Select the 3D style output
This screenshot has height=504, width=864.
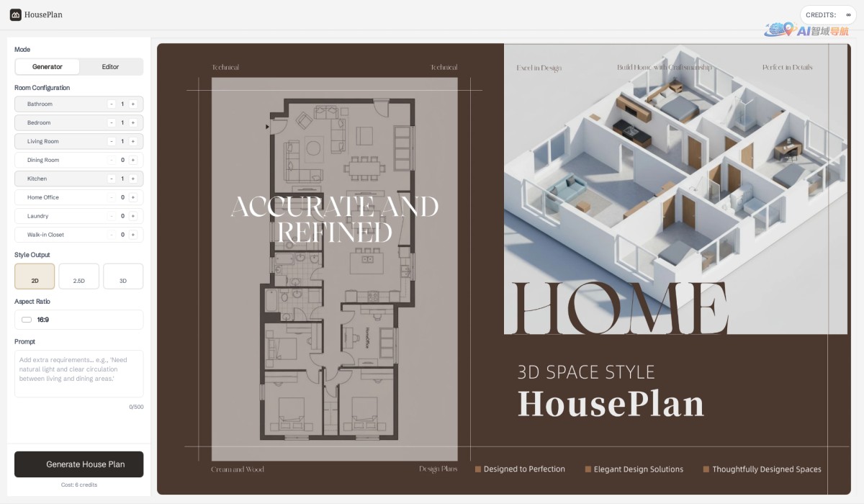(x=123, y=276)
